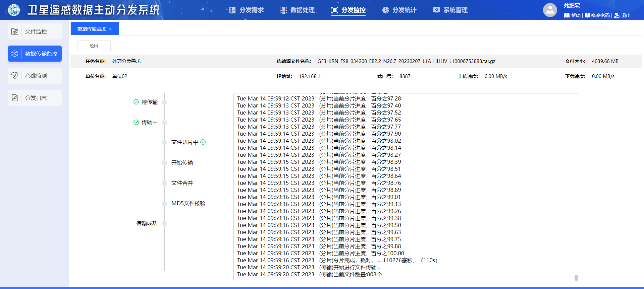
Task: Click the 心跳监测 heartbeat icon
Action: [15, 76]
